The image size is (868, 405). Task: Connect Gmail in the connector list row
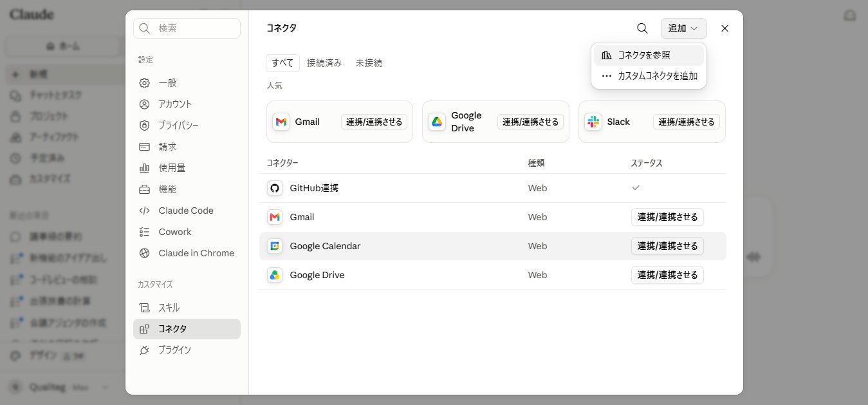click(667, 217)
